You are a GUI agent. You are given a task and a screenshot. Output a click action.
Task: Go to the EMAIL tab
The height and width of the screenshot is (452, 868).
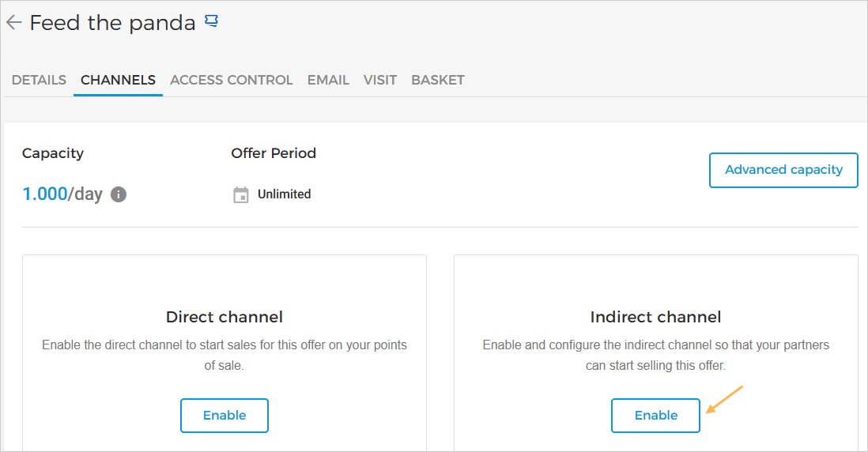(x=328, y=80)
